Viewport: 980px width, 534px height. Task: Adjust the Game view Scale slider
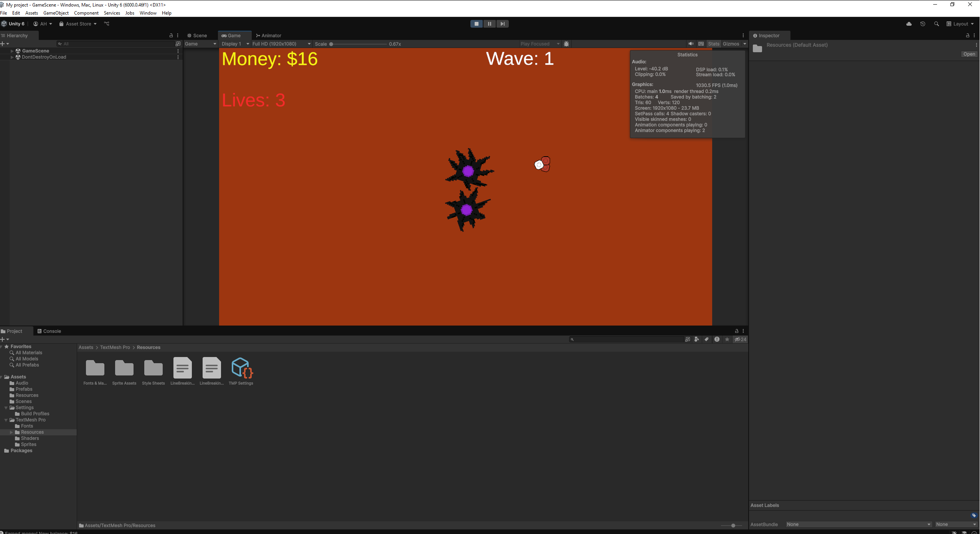(332, 44)
